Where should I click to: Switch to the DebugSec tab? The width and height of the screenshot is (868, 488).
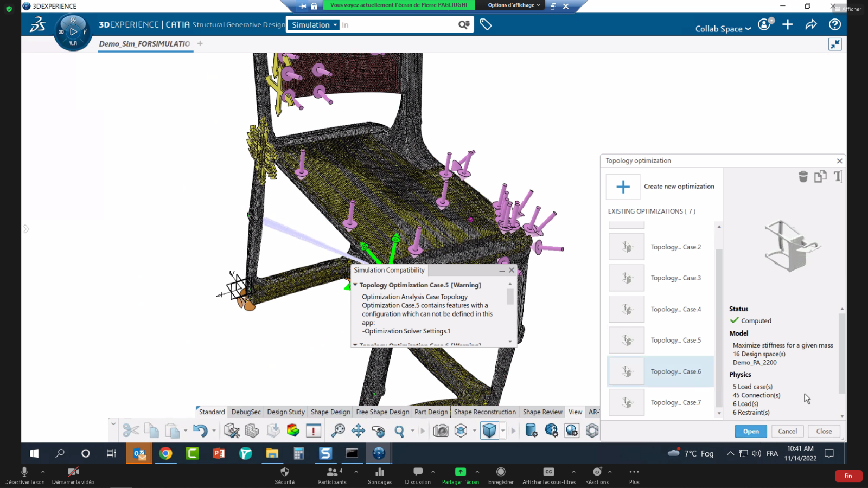point(246,412)
